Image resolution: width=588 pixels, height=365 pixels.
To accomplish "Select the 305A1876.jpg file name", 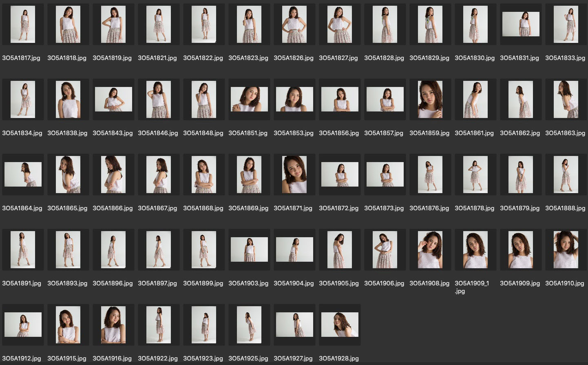I will click(x=429, y=208).
